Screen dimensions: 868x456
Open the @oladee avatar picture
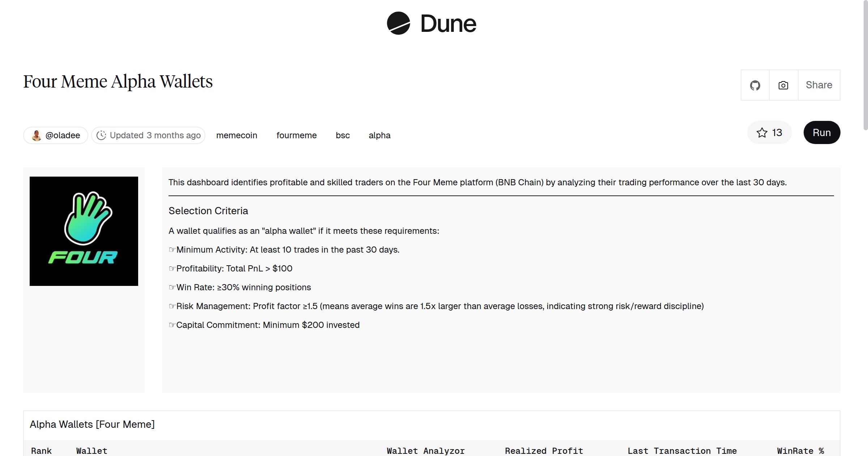(x=37, y=135)
